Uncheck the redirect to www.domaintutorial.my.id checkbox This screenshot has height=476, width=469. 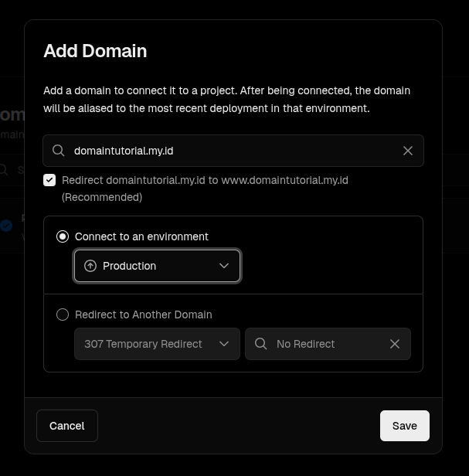point(49,180)
